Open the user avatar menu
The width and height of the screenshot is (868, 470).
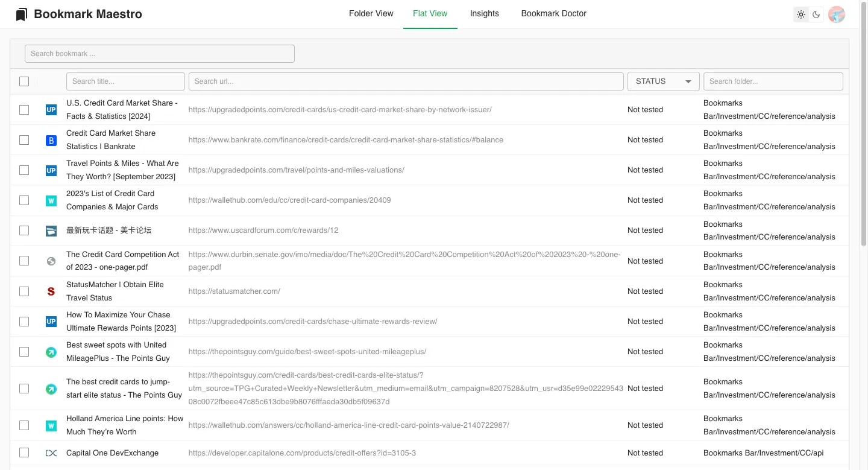tap(837, 14)
